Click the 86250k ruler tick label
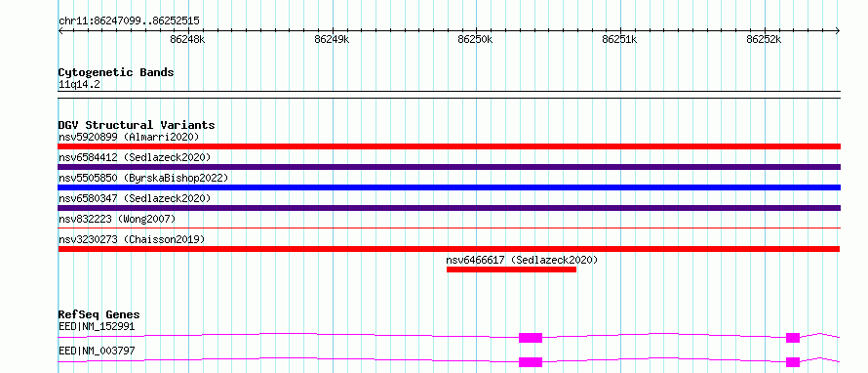This screenshot has height=373, width=868. (x=476, y=39)
